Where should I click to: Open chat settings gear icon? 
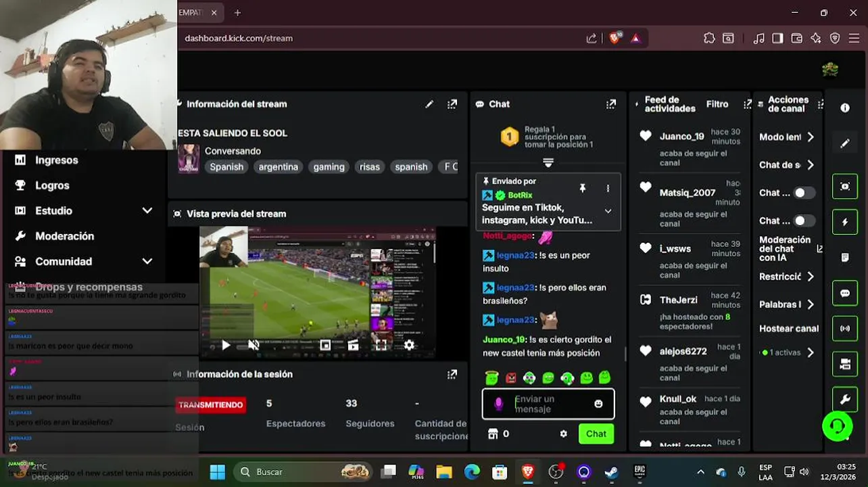click(564, 434)
